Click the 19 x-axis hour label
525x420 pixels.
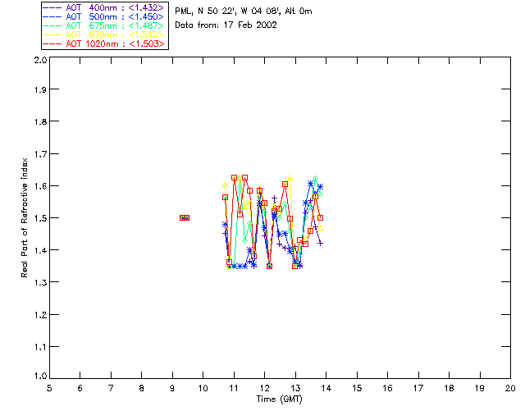coord(480,388)
